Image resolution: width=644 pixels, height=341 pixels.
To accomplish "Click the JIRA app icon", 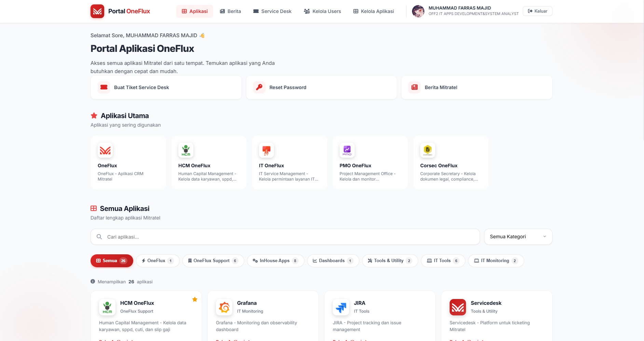I will point(341,307).
